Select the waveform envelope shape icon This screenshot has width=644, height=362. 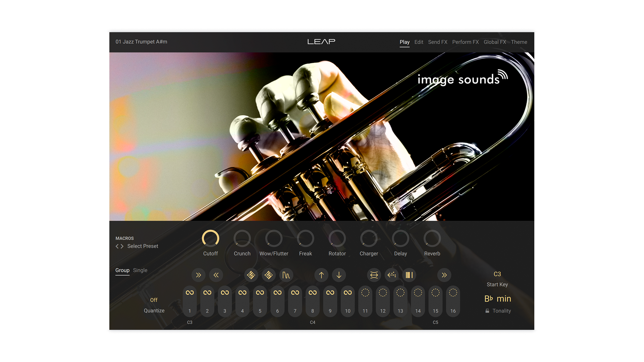click(286, 275)
